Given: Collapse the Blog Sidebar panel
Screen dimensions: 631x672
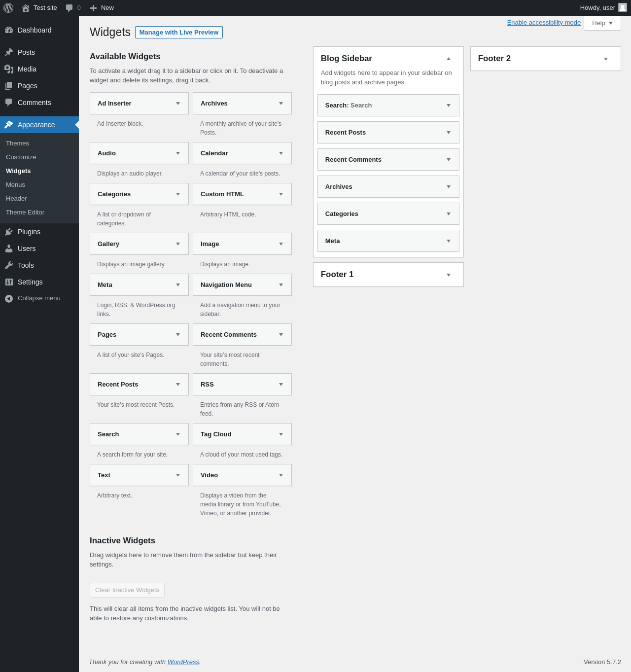Looking at the screenshot, I should (449, 59).
